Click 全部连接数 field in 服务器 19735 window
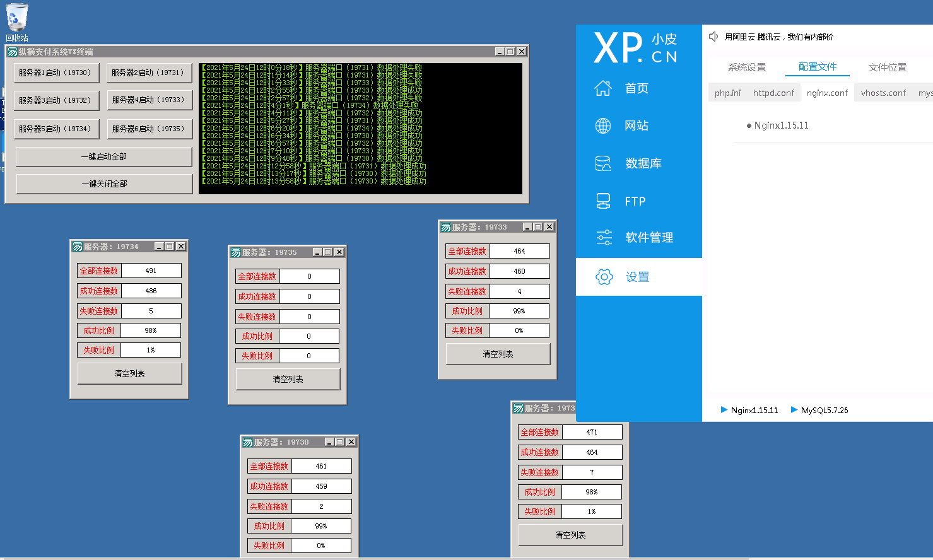The image size is (933, 560). tap(309, 276)
